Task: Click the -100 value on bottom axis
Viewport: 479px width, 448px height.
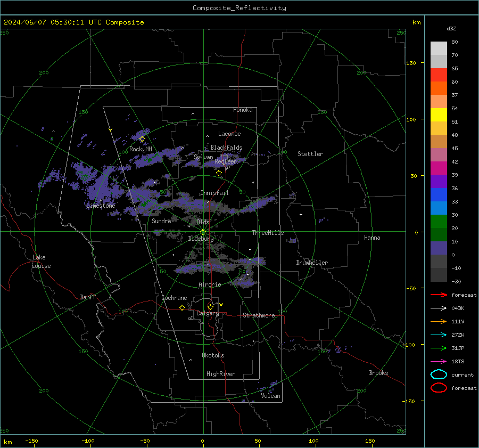Action: [88, 441]
